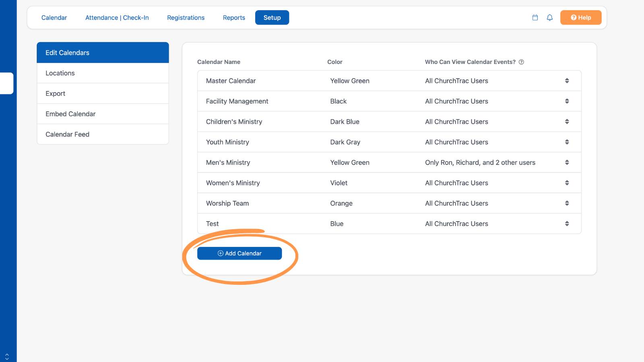The height and width of the screenshot is (362, 644).
Task: Open the calendar icon in top bar
Action: point(535,18)
